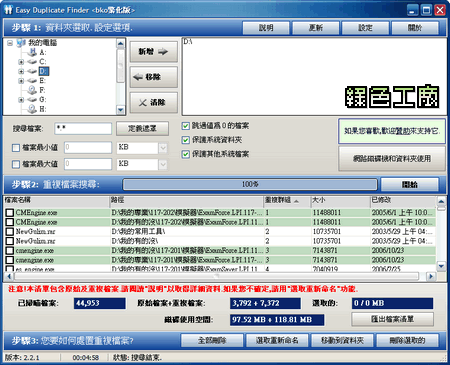Viewport: 450px width, 365px height.
Task: Enable the 檔案最大值 maximum size checkbox
Action: coord(16,164)
